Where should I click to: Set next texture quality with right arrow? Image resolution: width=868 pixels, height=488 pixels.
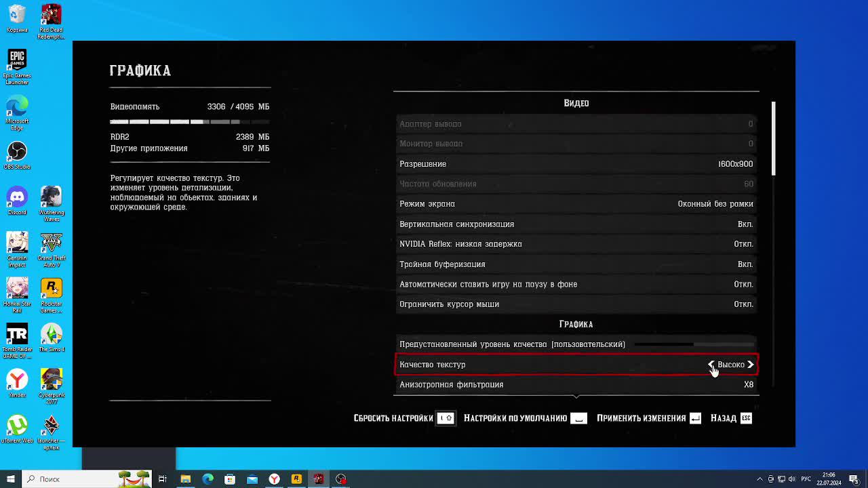[x=751, y=365]
